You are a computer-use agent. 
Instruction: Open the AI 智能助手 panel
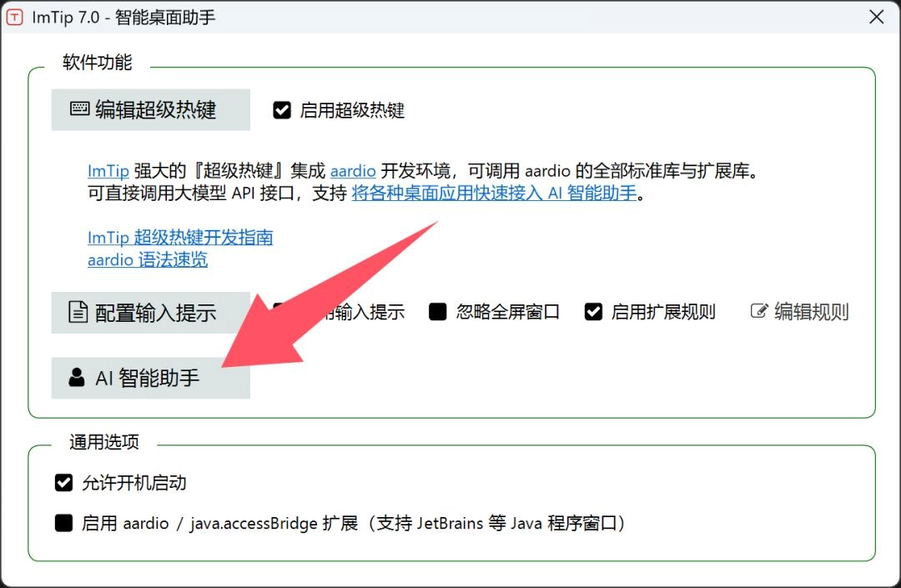(150, 378)
